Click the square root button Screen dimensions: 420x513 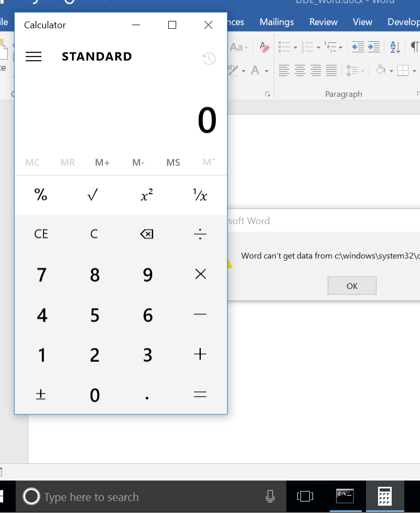click(93, 195)
